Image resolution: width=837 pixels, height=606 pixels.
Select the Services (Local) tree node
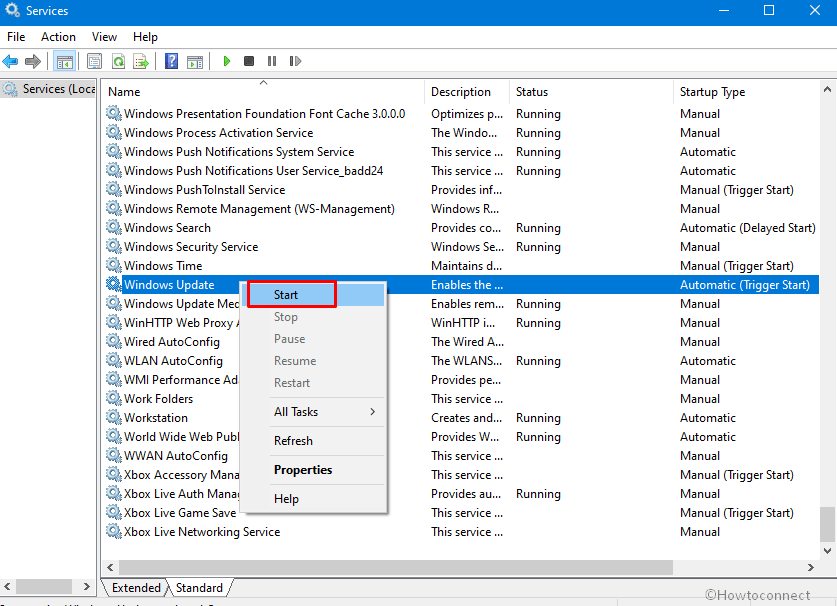point(49,89)
